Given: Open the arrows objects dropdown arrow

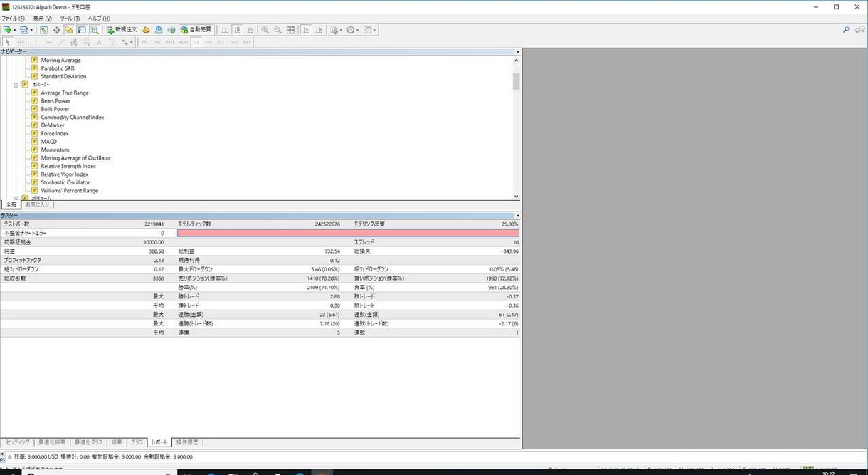Looking at the screenshot, I should [132, 43].
